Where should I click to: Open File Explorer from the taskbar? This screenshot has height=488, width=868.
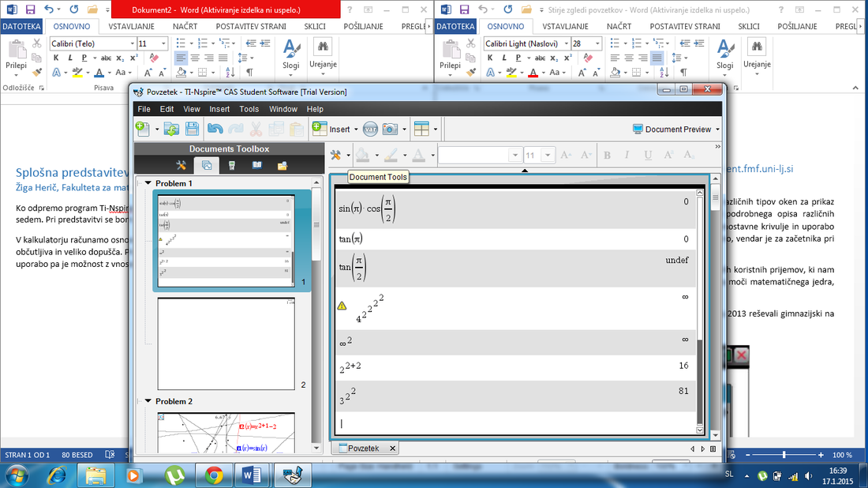click(x=95, y=475)
